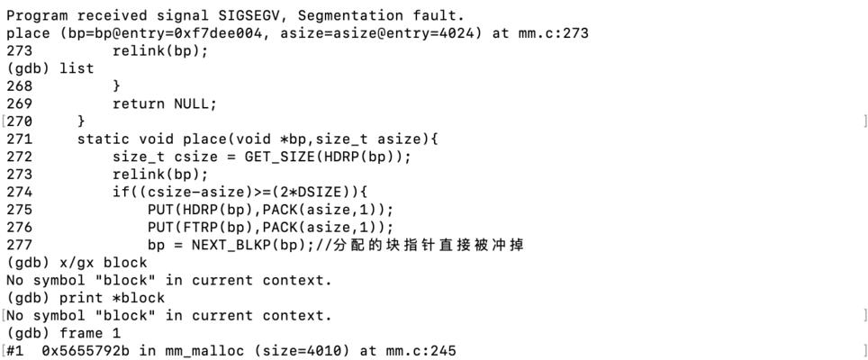
Task: Click the '(gdb) x/gx block' command
Action: point(77,263)
